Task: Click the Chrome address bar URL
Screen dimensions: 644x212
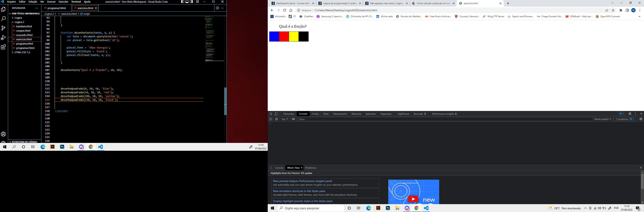Action: pyautogui.click(x=346, y=10)
